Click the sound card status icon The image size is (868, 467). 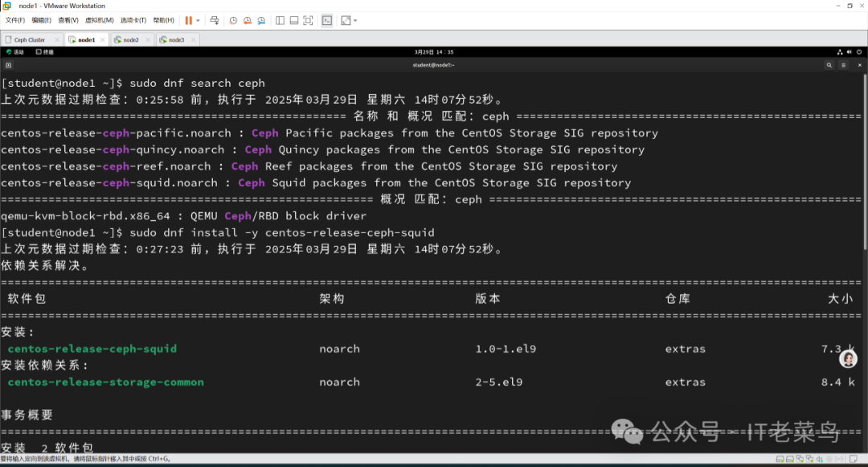(x=820, y=459)
